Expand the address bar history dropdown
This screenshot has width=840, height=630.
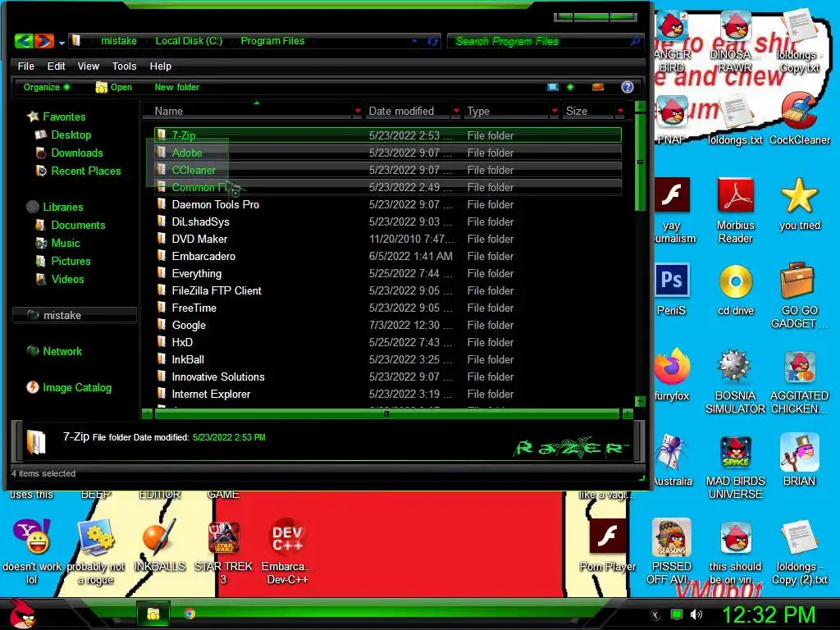pos(414,41)
